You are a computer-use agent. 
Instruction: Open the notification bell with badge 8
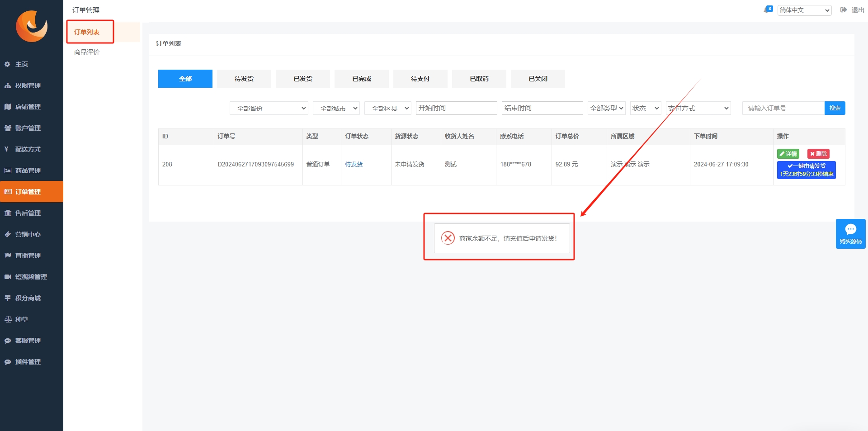click(x=768, y=9)
